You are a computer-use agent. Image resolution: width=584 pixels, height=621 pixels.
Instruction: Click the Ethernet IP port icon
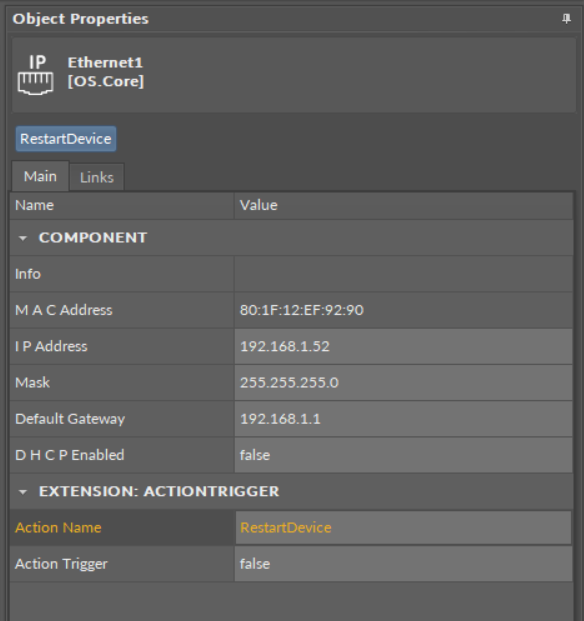[36, 75]
